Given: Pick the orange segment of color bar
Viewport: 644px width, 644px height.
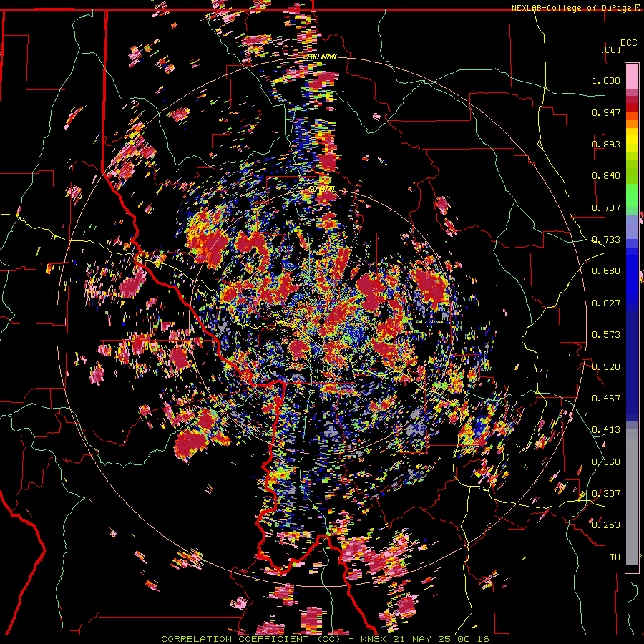Looking at the screenshot, I should point(632,124).
